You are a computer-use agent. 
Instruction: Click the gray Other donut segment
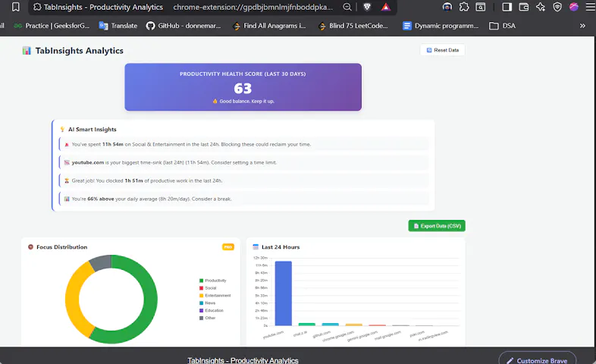click(102, 263)
